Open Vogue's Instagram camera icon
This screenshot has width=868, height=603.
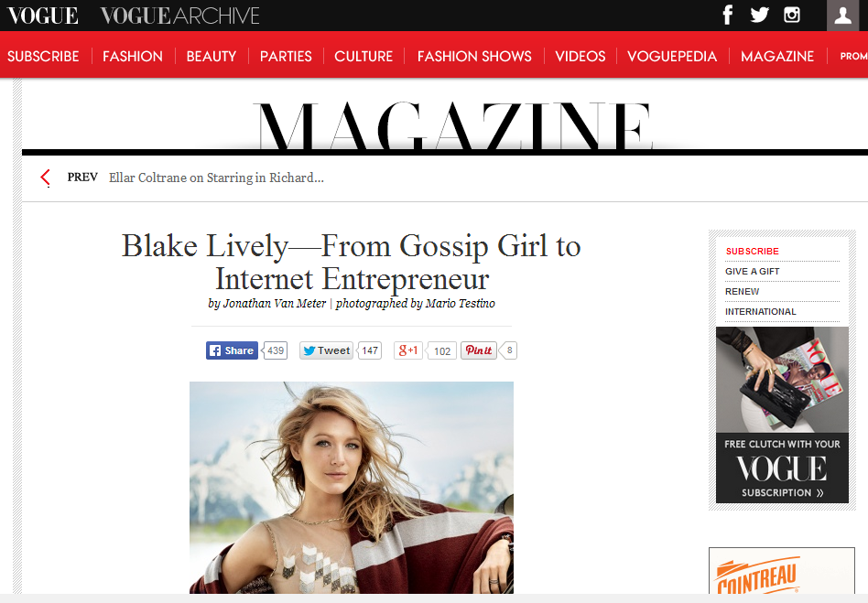pyautogui.click(x=792, y=15)
